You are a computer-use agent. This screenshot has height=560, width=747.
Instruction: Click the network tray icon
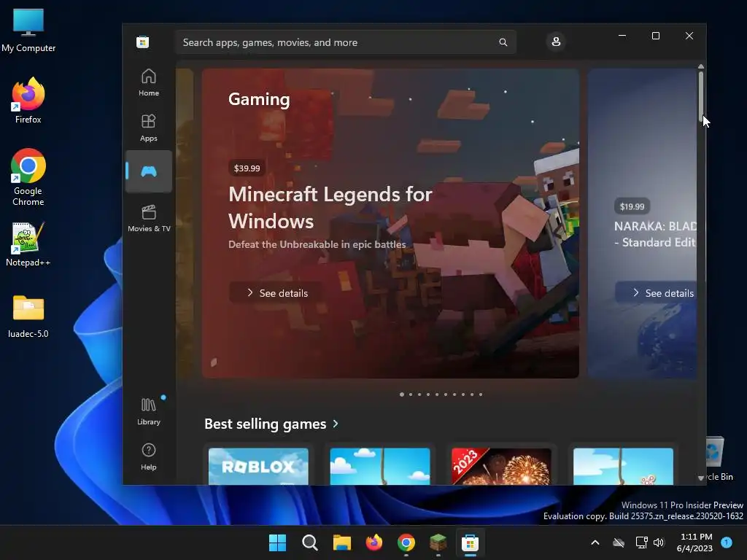tap(641, 542)
